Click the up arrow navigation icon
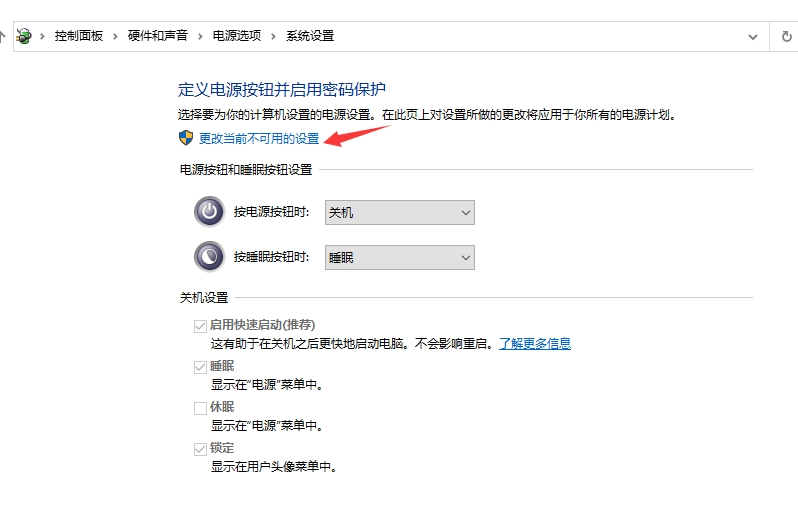Viewport: 798px width, 510px height. [x=3, y=35]
